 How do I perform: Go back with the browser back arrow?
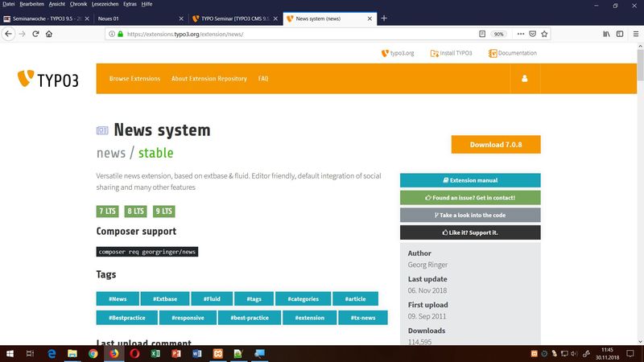(x=9, y=34)
